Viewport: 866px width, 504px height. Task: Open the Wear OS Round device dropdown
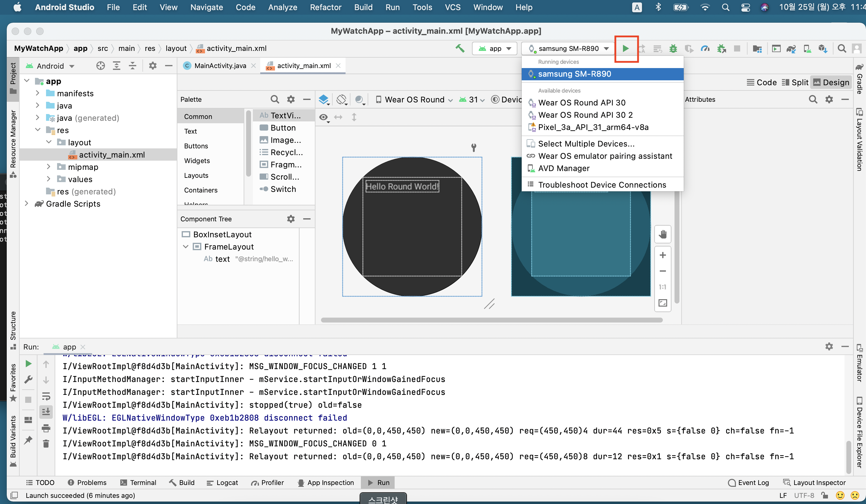tap(414, 100)
